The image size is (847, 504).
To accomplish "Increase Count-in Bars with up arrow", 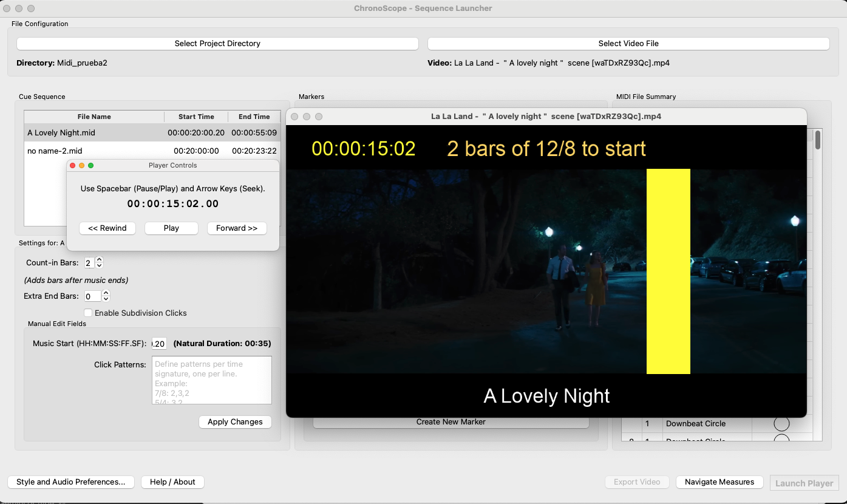I will pos(100,260).
